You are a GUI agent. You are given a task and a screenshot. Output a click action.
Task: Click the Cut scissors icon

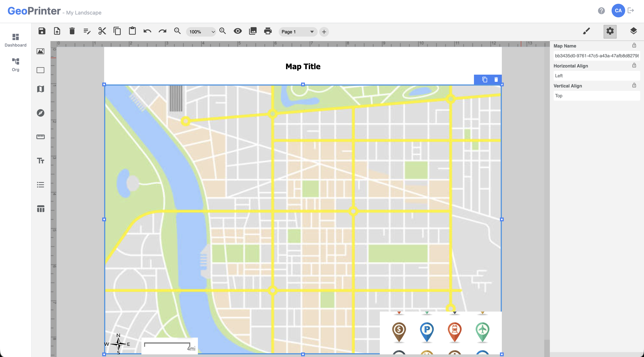(102, 31)
